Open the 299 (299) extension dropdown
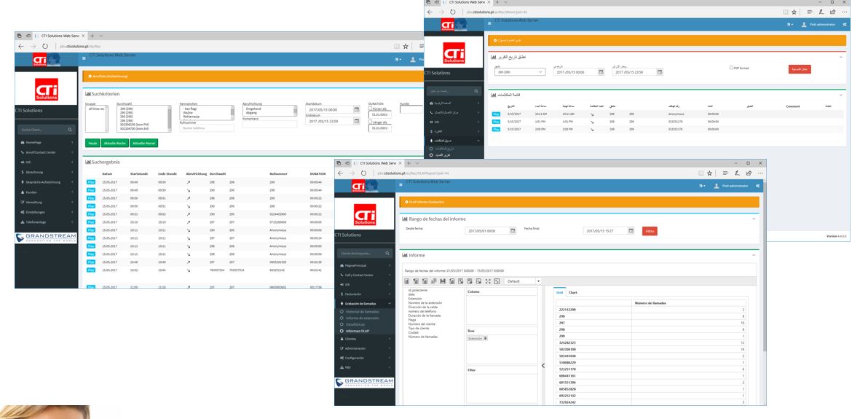This screenshot has height=419, width=868. pos(520,72)
